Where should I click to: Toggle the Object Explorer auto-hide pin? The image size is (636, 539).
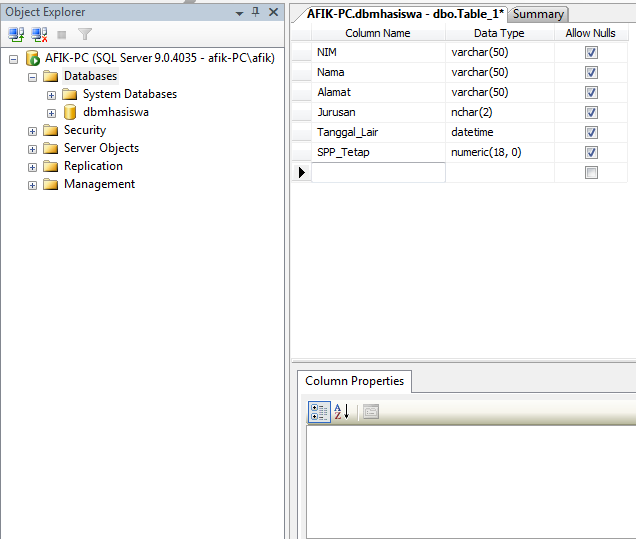click(256, 12)
